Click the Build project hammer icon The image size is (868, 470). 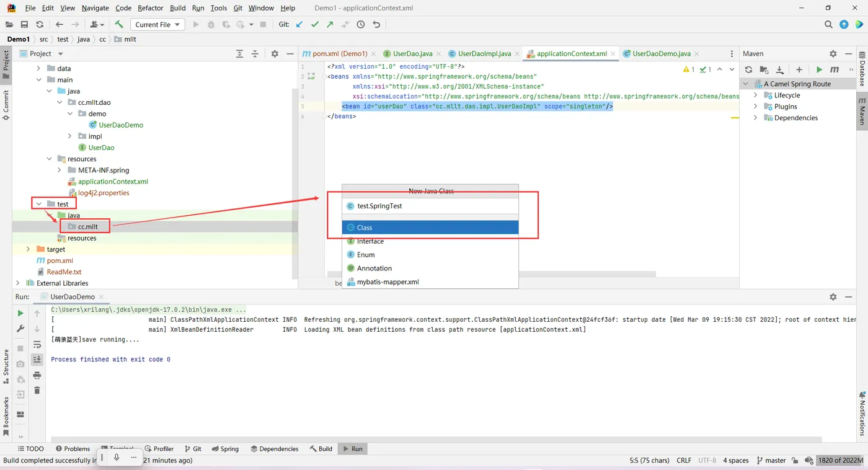coord(119,24)
